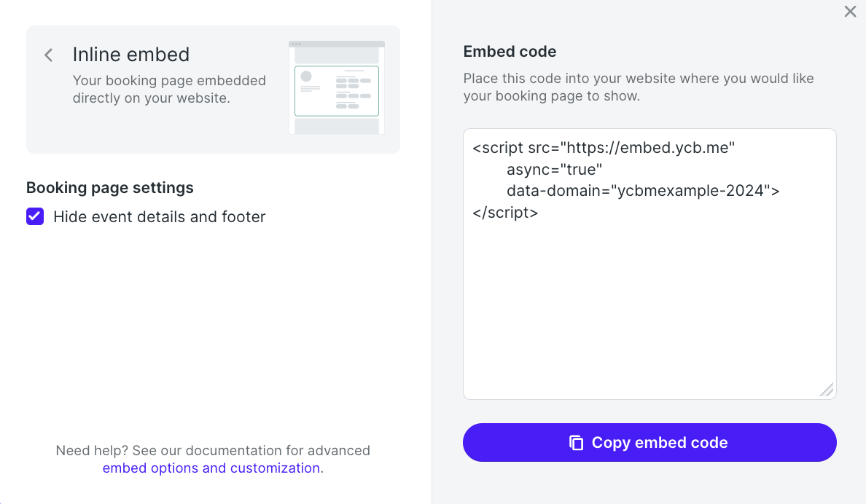Image resolution: width=866 pixels, height=504 pixels.
Task: Click the 'Embed code' heading
Action: coord(510,52)
